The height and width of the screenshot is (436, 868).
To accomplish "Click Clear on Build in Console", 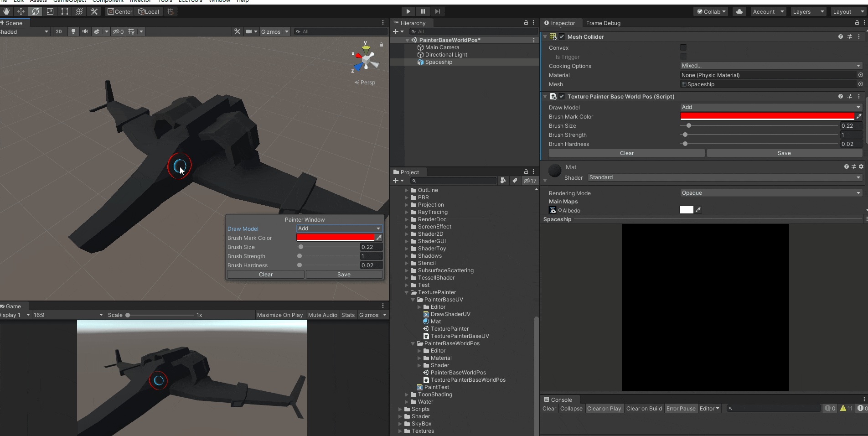I will (x=644, y=408).
